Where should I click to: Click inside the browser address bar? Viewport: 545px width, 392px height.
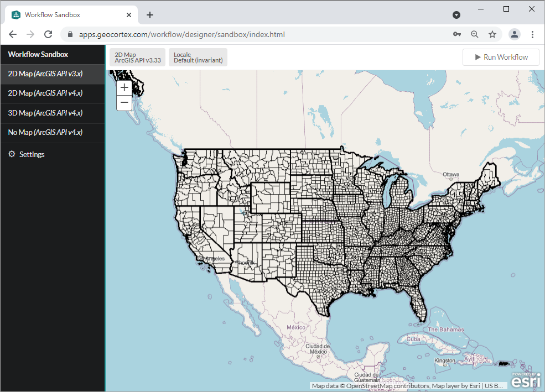click(x=221, y=34)
